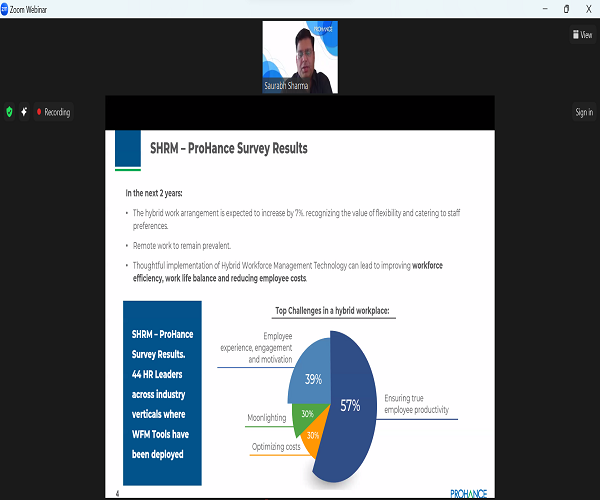This screenshot has width=600, height=500.
Task: Click the green 30% Moonlighting slice
Action: [307, 415]
